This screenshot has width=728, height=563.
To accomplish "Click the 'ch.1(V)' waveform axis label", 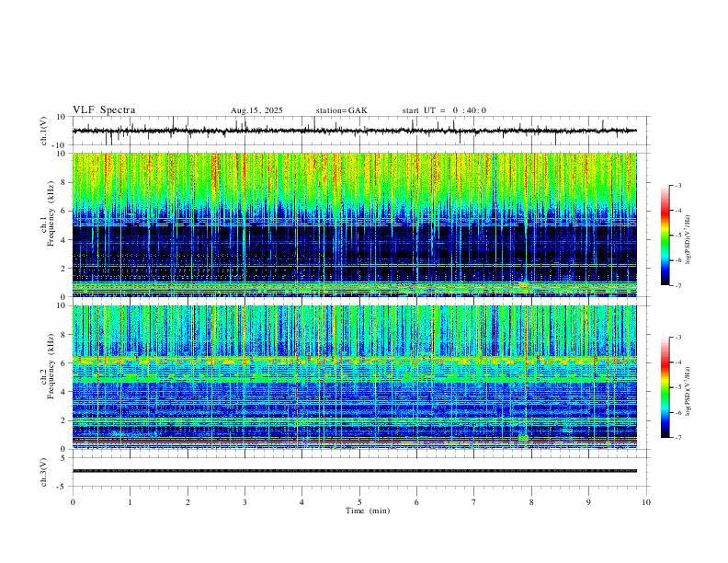I will tap(43, 131).
